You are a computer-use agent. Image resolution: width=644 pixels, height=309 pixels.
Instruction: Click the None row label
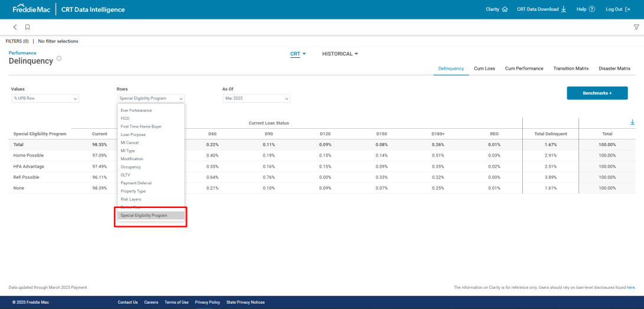(x=18, y=188)
